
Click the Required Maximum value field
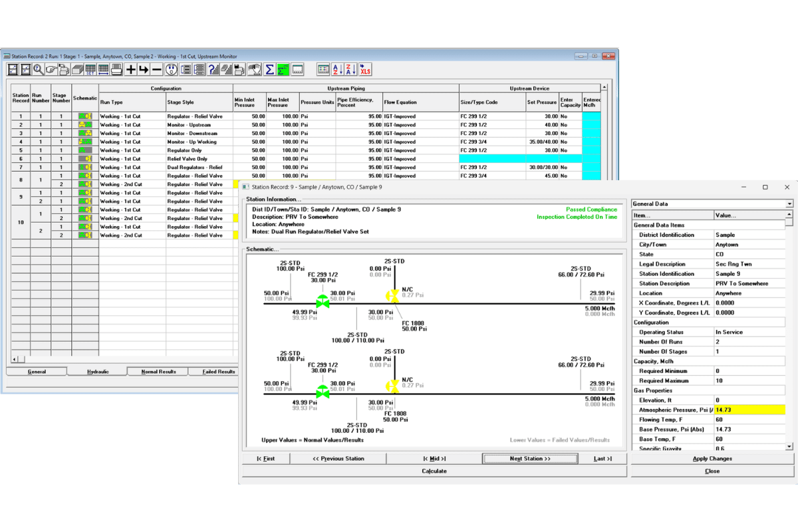point(749,381)
